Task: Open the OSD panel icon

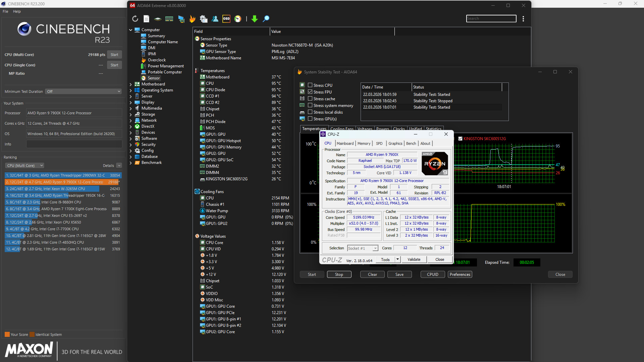Action: tap(226, 19)
